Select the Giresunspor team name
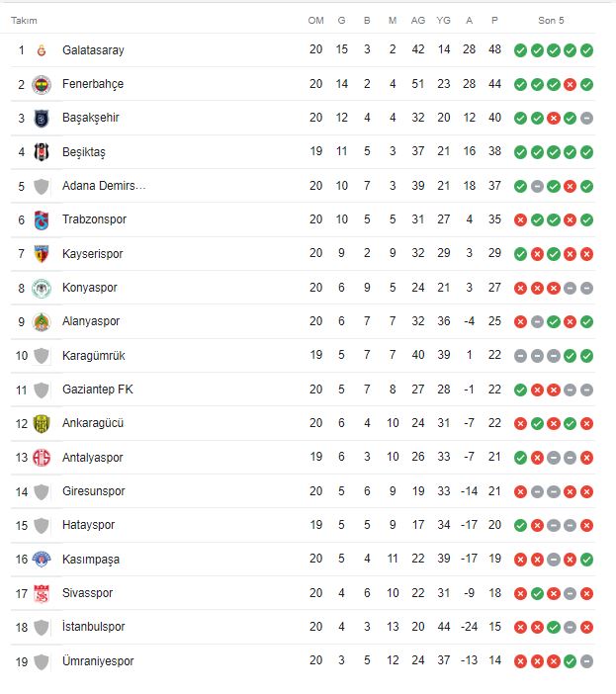Screen dimensions: 616x694 pyautogui.click(x=93, y=491)
